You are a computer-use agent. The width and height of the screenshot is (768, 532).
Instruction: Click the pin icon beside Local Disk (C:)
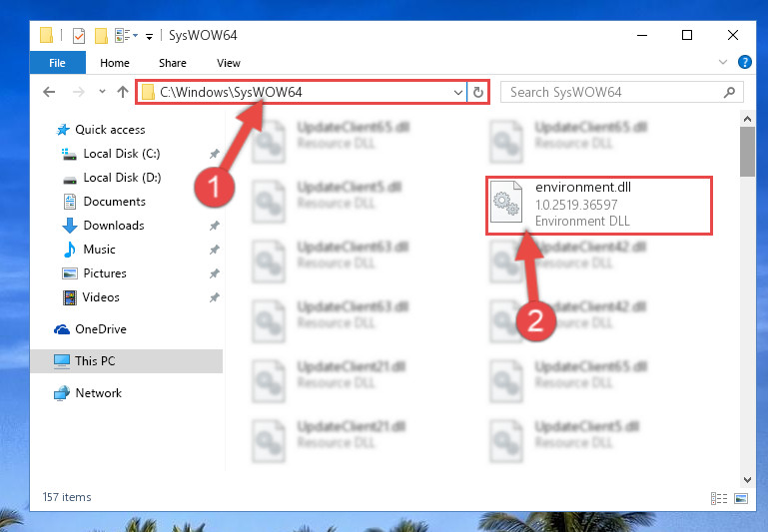[x=214, y=154]
